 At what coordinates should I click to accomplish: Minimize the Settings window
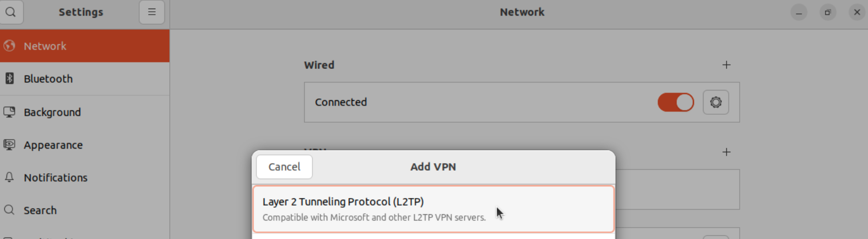click(798, 12)
